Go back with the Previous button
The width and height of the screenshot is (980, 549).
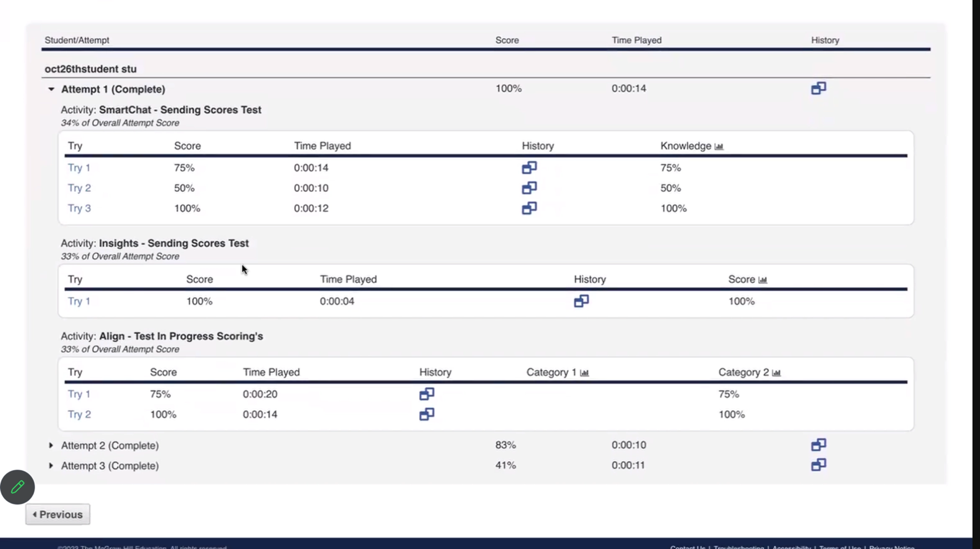[58, 514]
